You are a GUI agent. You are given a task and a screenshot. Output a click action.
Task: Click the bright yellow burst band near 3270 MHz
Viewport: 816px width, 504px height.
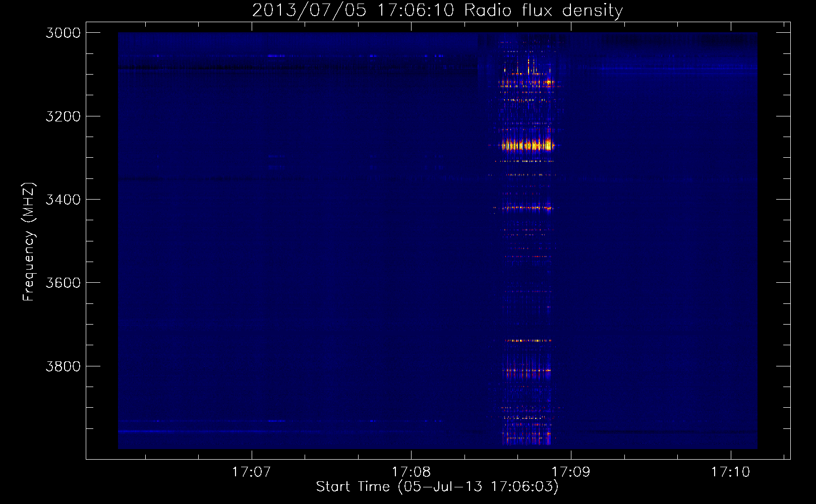527,146
